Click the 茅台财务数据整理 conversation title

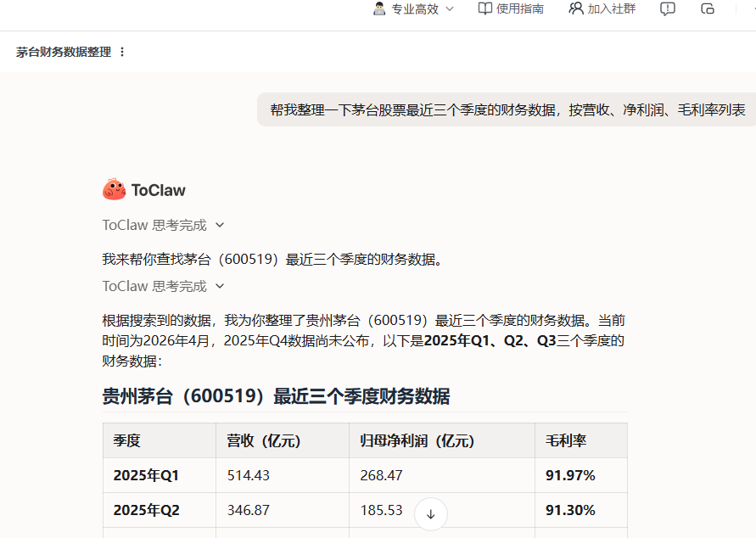pyautogui.click(x=64, y=52)
